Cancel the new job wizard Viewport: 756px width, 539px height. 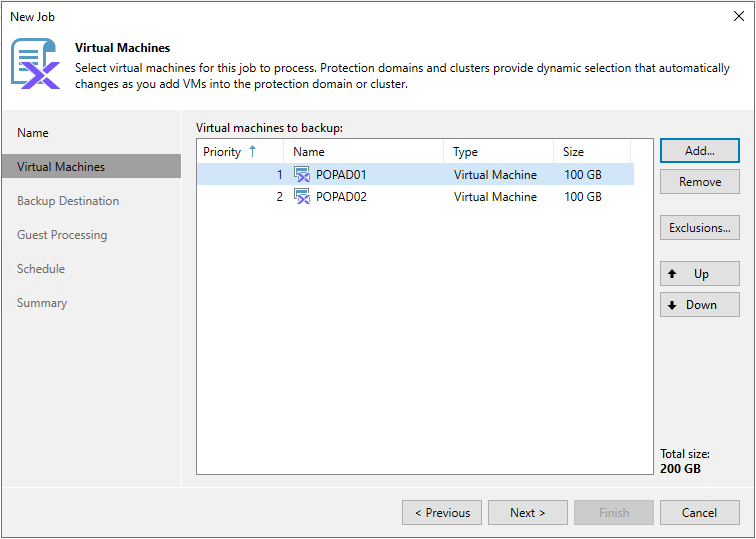[700, 512]
